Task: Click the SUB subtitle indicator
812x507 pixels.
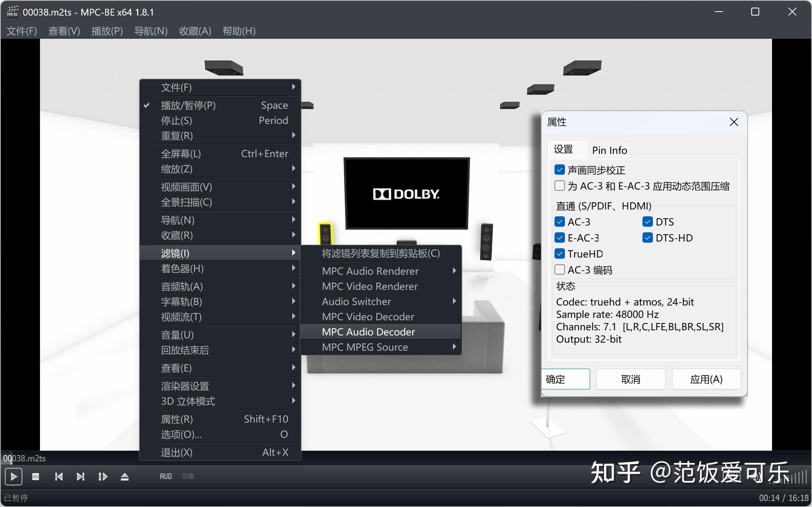Action: 188,476
